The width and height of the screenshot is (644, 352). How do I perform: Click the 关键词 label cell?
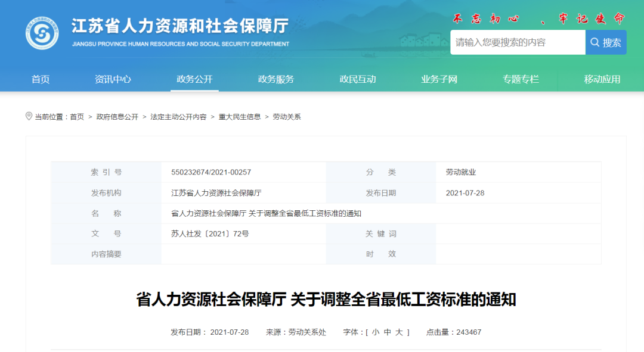(380, 234)
